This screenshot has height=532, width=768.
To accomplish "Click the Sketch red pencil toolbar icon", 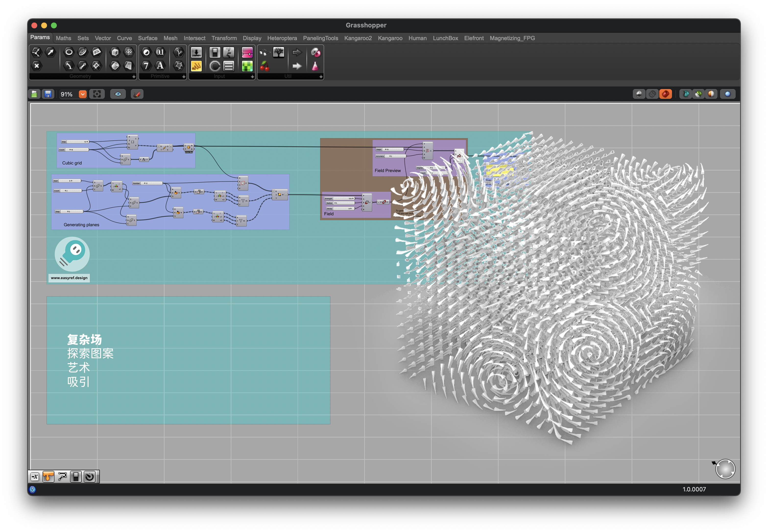I will [x=137, y=94].
